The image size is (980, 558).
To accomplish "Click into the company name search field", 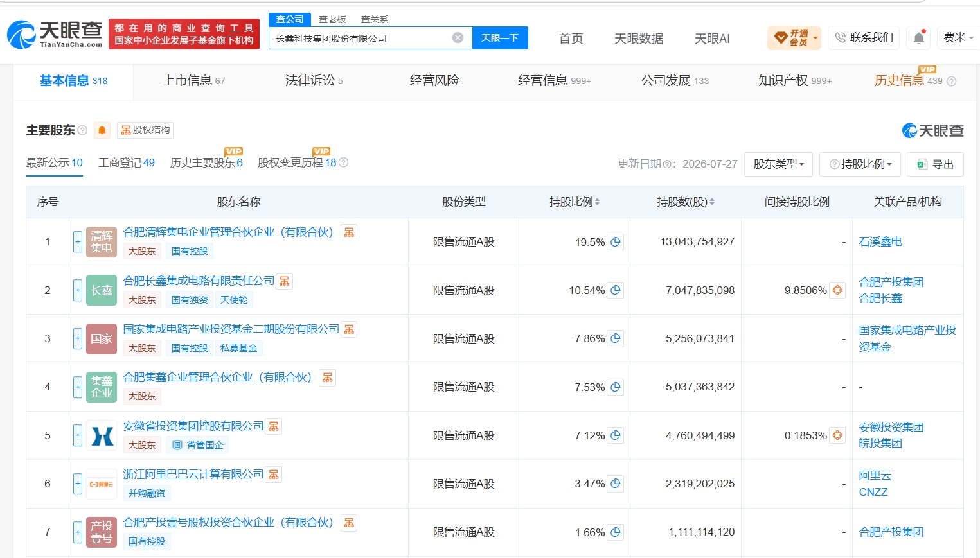I will click(x=361, y=38).
